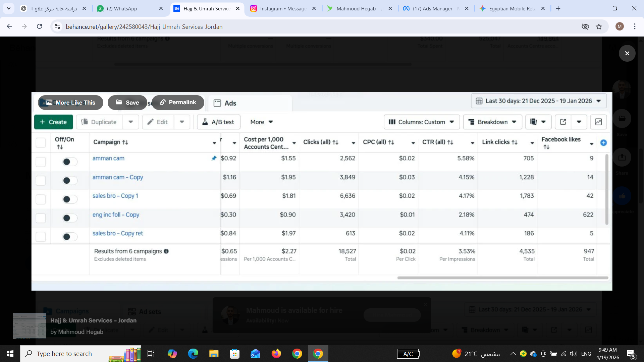This screenshot has height=362, width=644.
Task: Open the Last 30 days date range dropdown
Action: click(539, 101)
